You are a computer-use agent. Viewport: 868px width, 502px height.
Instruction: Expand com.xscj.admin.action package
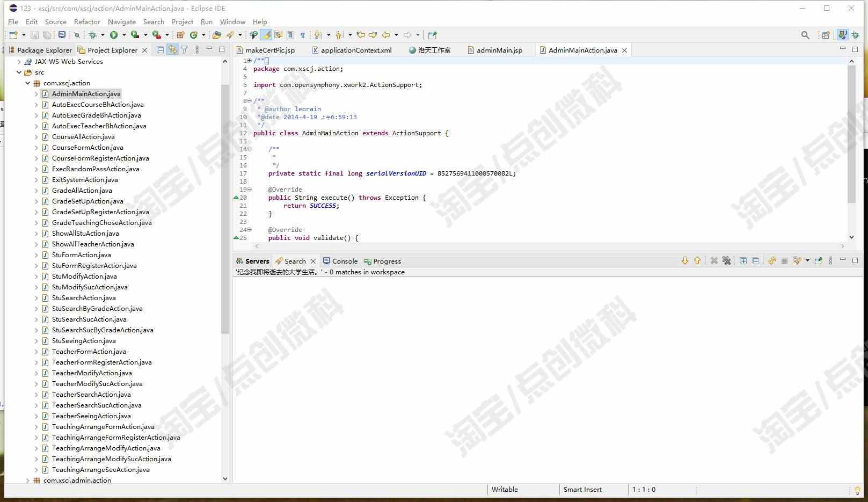click(27, 481)
